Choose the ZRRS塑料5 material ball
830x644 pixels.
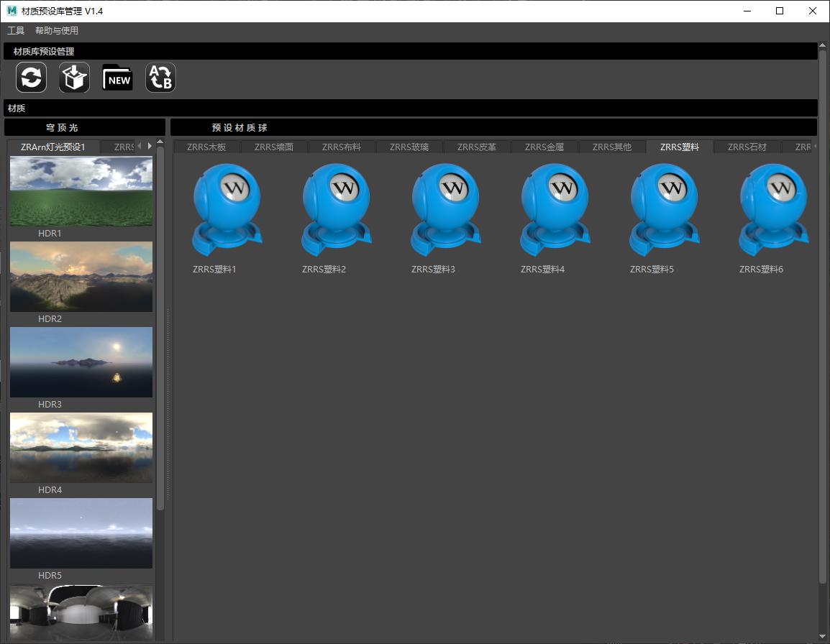coord(664,210)
